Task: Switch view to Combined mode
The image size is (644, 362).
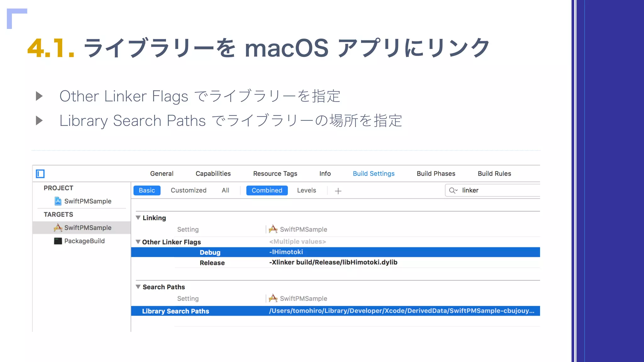Action: [267, 190]
